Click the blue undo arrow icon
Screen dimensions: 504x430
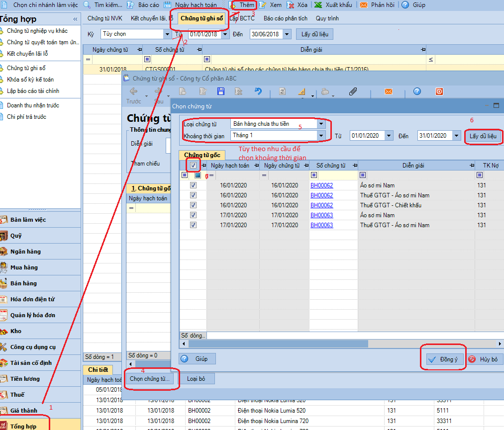coord(258,91)
